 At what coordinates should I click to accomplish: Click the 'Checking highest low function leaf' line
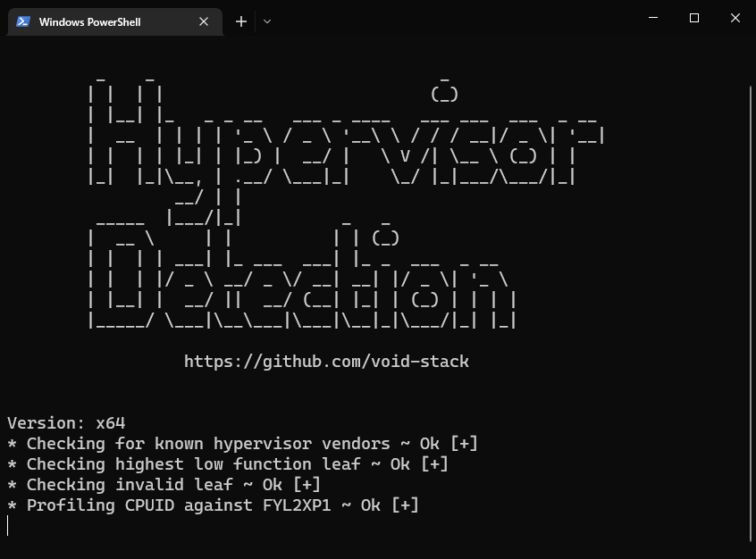coord(228,464)
